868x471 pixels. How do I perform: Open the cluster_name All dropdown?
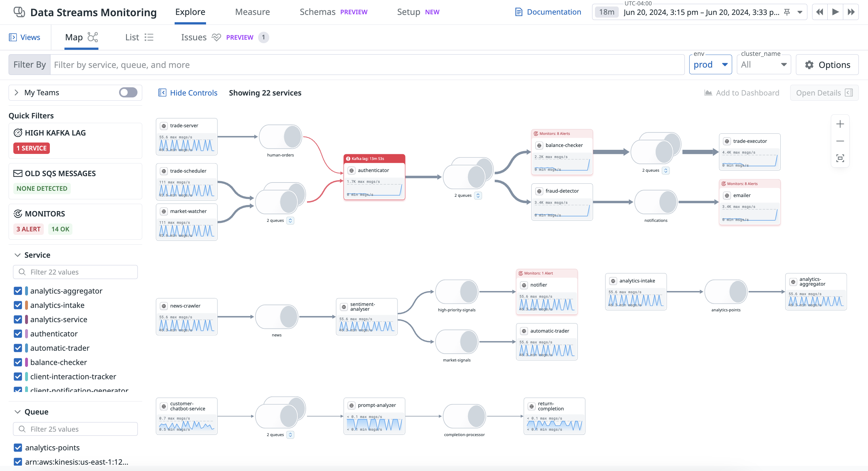764,65
